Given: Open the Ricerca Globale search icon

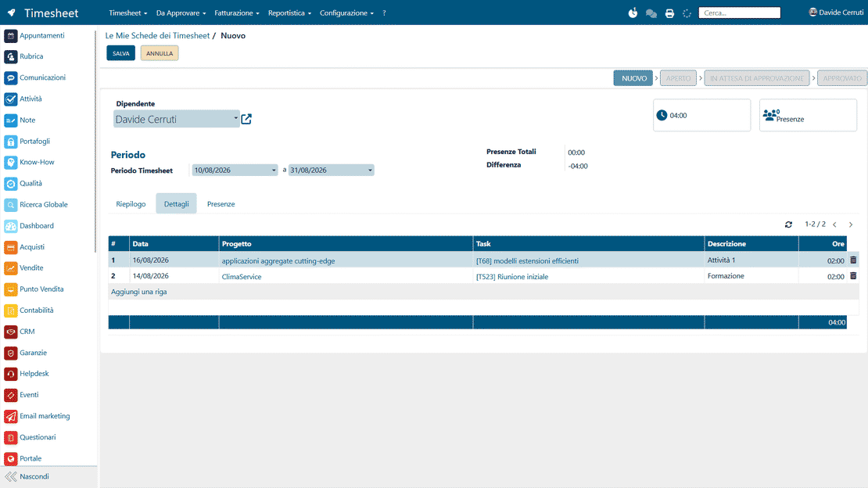Looking at the screenshot, I should pos(10,205).
